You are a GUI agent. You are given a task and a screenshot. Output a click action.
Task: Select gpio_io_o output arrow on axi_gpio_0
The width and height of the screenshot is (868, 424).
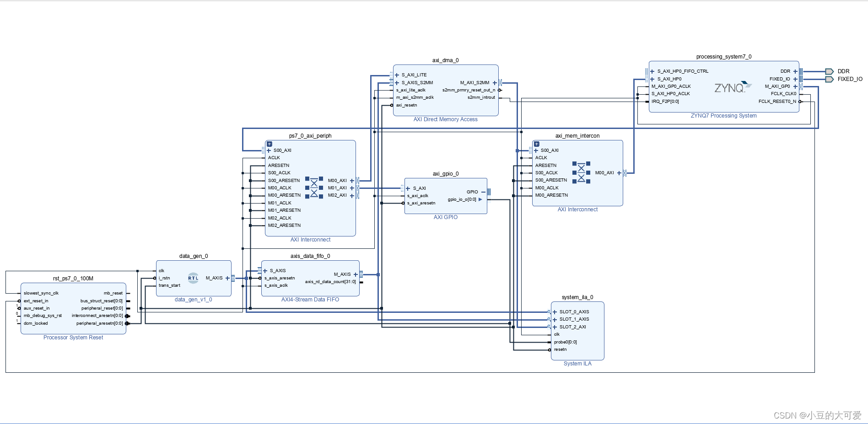(480, 199)
